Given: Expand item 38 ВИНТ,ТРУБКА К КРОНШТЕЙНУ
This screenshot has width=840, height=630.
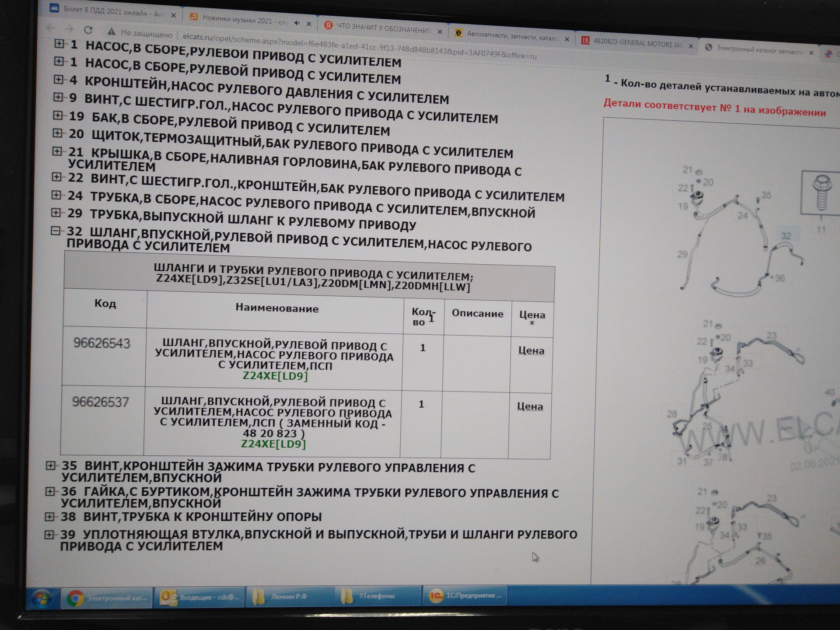Looking at the screenshot, I should coord(49,517).
